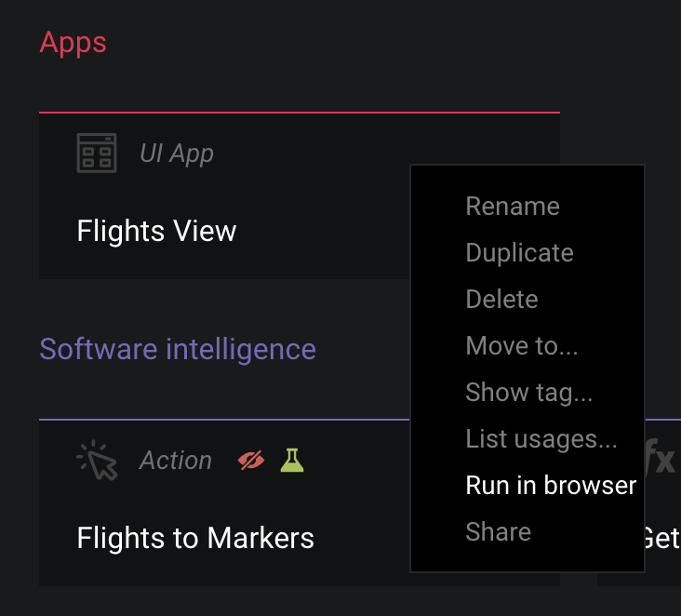Select Delete in the context menu
Image resolution: width=681 pixels, height=616 pixels.
(x=501, y=300)
